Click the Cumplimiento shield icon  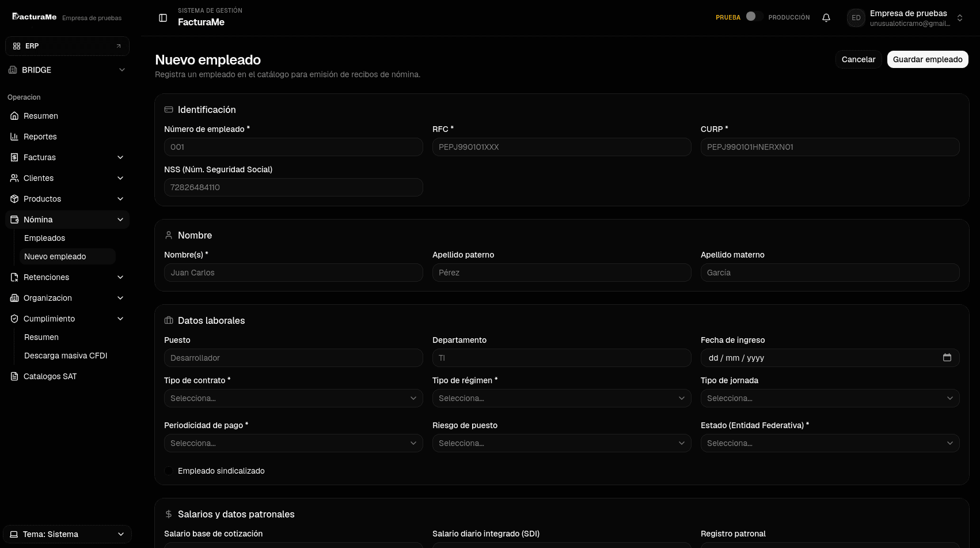(14, 319)
